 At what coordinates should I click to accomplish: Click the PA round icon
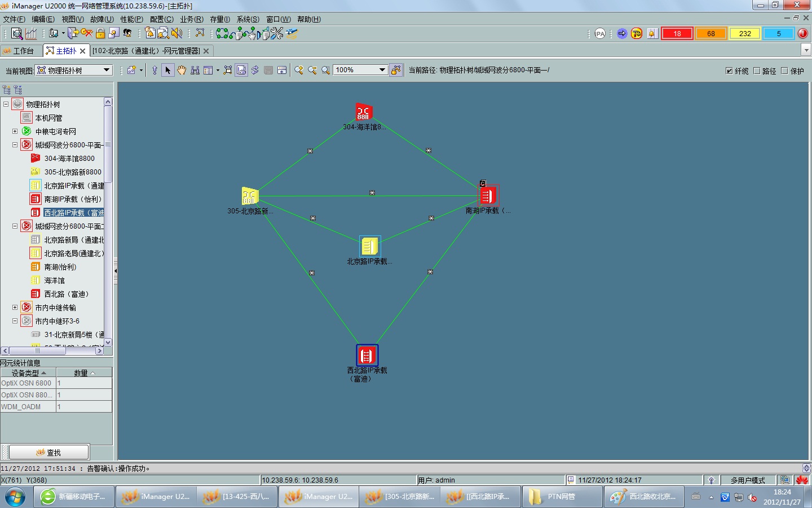pos(600,34)
